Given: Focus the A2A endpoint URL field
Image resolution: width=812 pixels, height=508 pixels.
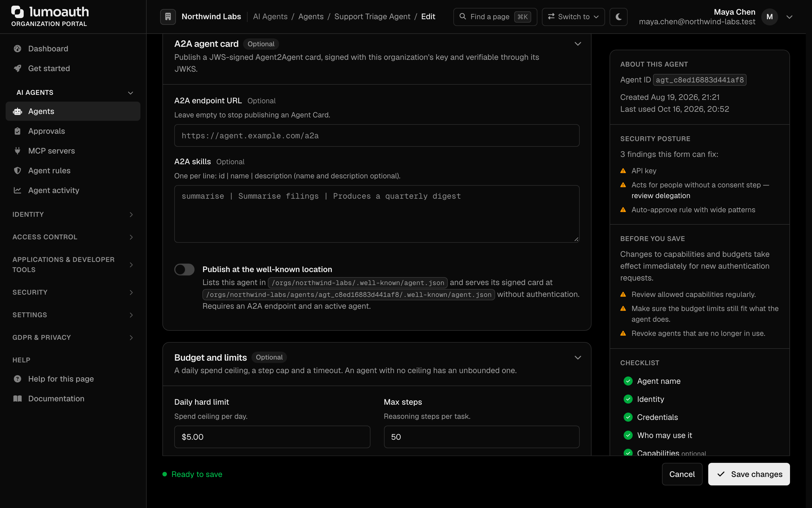Looking at the screenshot, I should [376, 135].
